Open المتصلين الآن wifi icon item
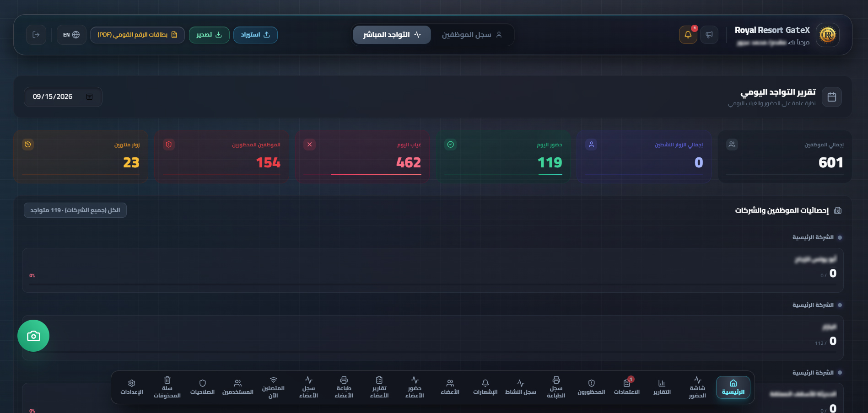This screenshot has height=413, width=868. point(273,387)
